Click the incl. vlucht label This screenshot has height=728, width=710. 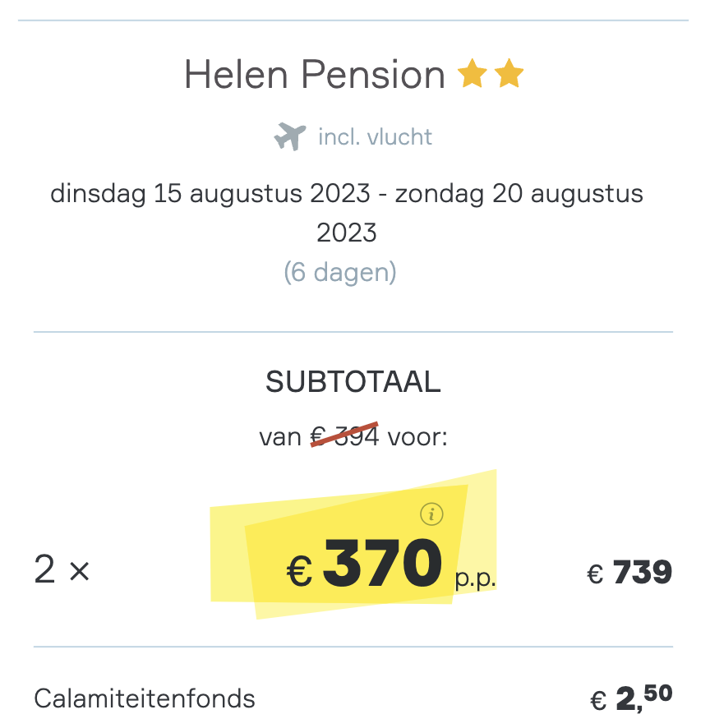(x=375, y=137)
